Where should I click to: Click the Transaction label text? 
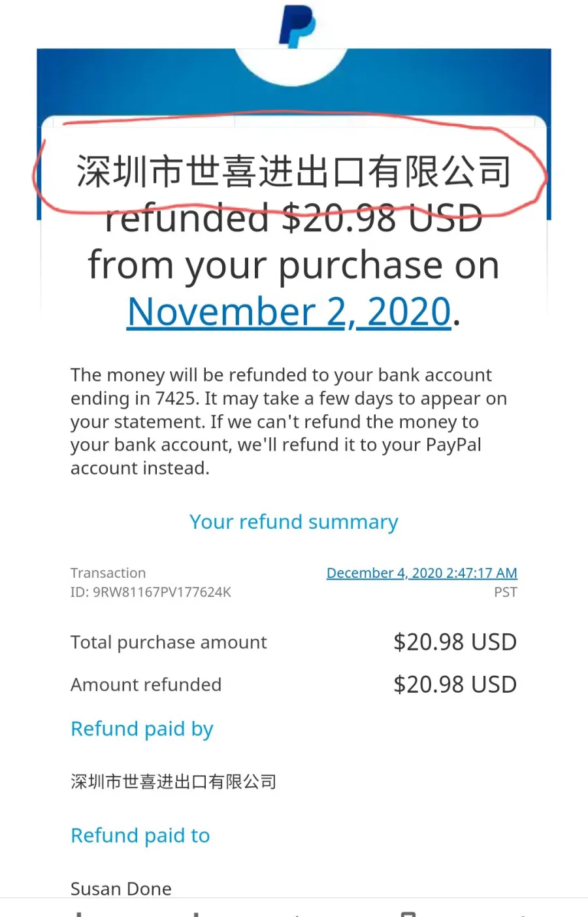point(108,573)
